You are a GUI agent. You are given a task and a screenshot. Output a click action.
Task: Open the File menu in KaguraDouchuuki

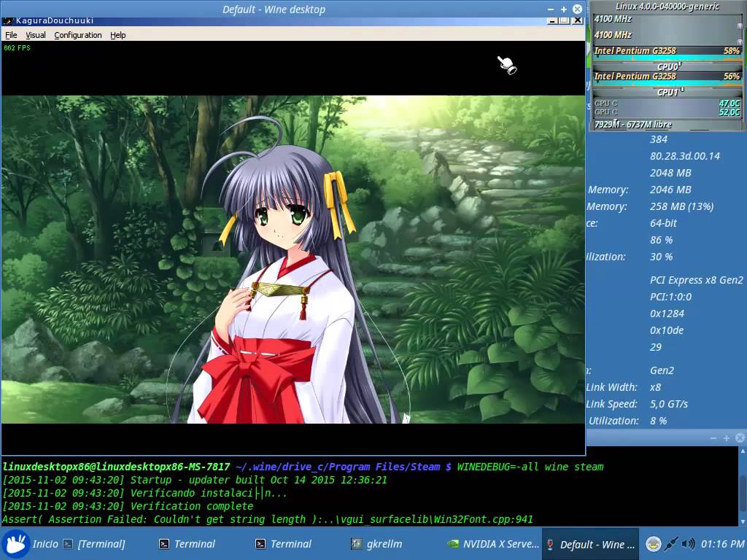pyautogui.click(x=11, y=35)
